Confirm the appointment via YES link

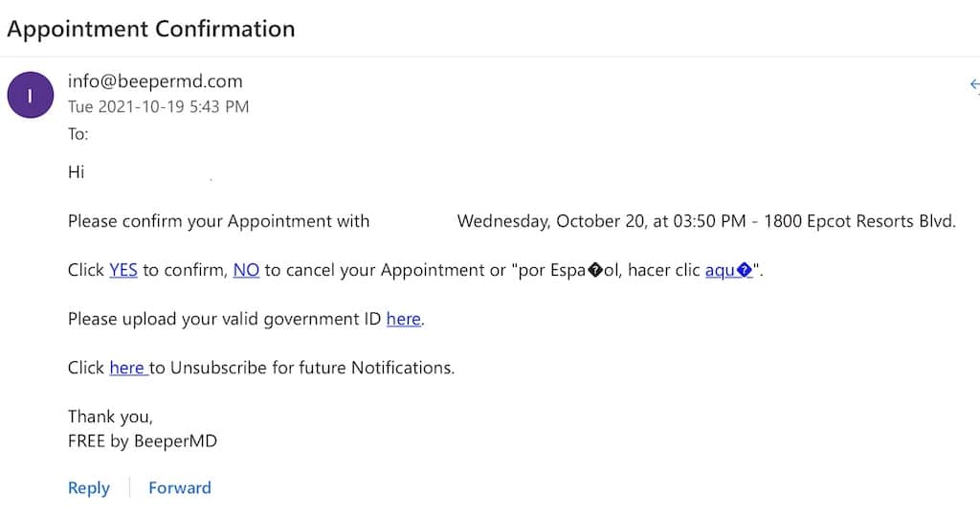tap(123, 270)
